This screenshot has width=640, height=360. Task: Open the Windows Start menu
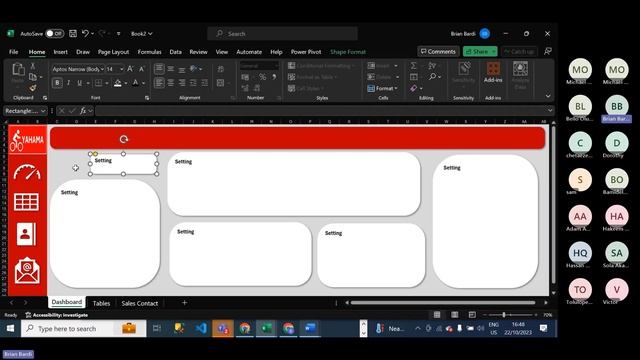[10, 329]
